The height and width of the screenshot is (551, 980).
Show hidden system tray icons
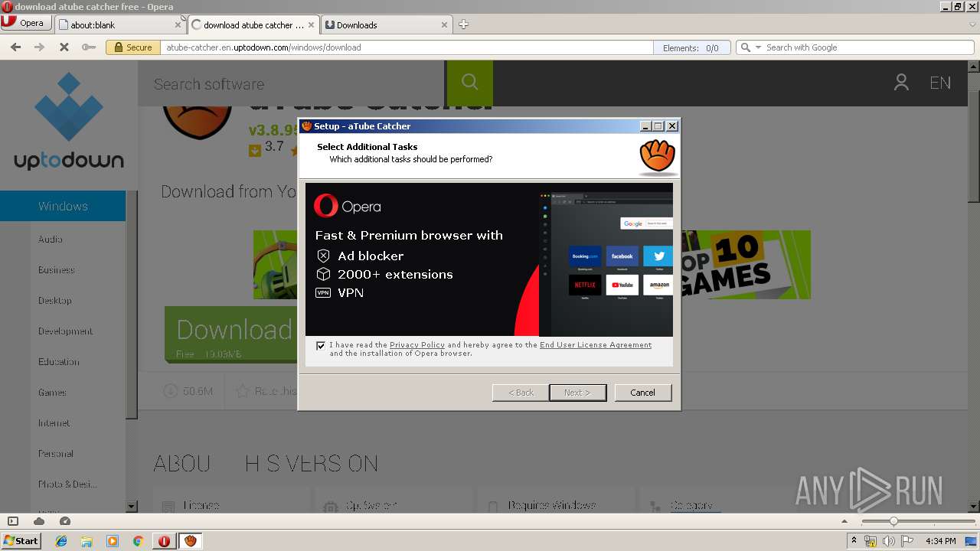[854, 541]
